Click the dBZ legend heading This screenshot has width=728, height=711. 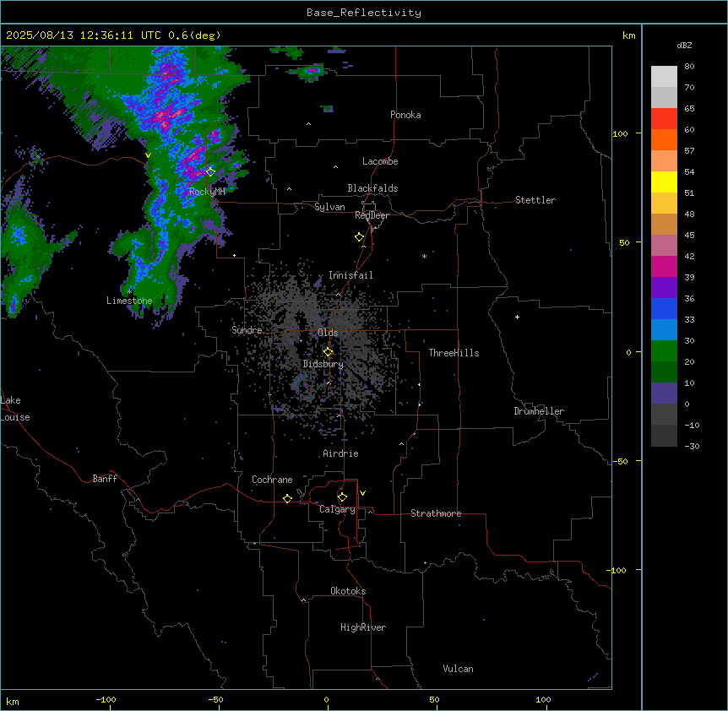684,45
